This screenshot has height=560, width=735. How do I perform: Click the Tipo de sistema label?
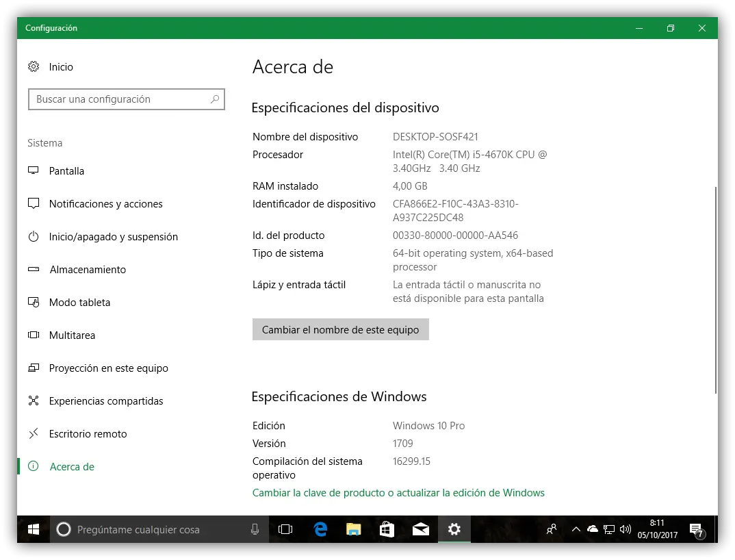tap(288, 253)
